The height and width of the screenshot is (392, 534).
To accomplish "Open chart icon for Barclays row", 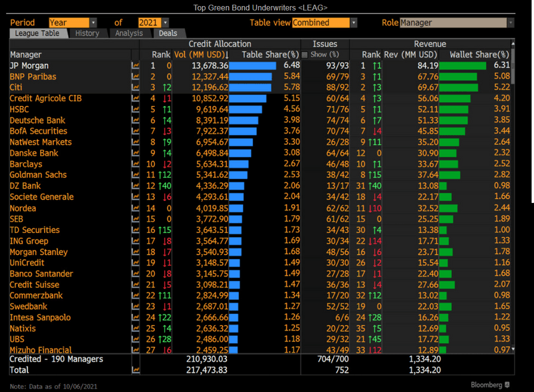I will point(136,164).
